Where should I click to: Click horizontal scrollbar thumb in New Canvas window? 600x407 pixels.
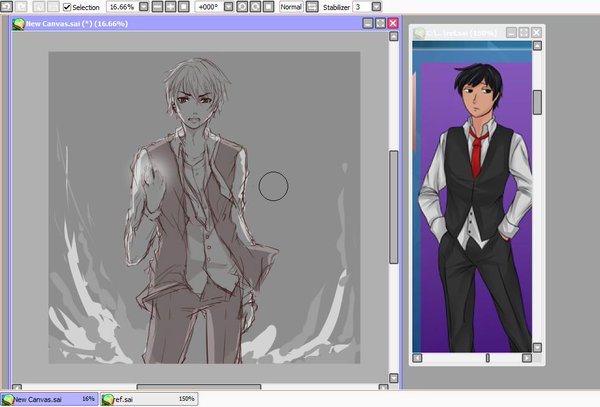pyautogui.click(x=199, y=387)
